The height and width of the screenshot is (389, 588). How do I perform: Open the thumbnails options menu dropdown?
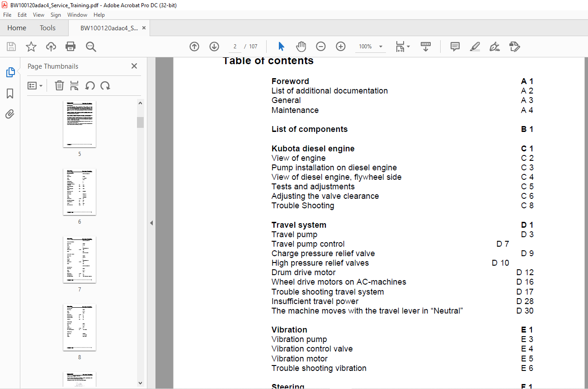click(x=35, y=85)
